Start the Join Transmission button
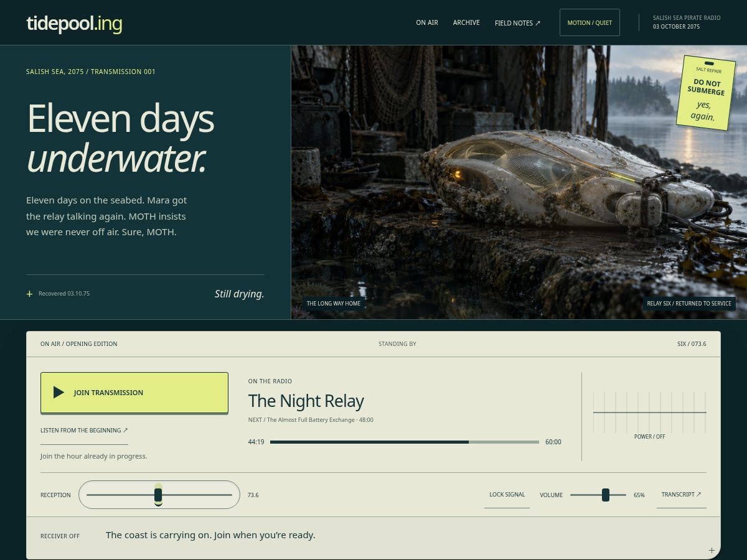This screenshot has height=560, width=747. [134, 393]
